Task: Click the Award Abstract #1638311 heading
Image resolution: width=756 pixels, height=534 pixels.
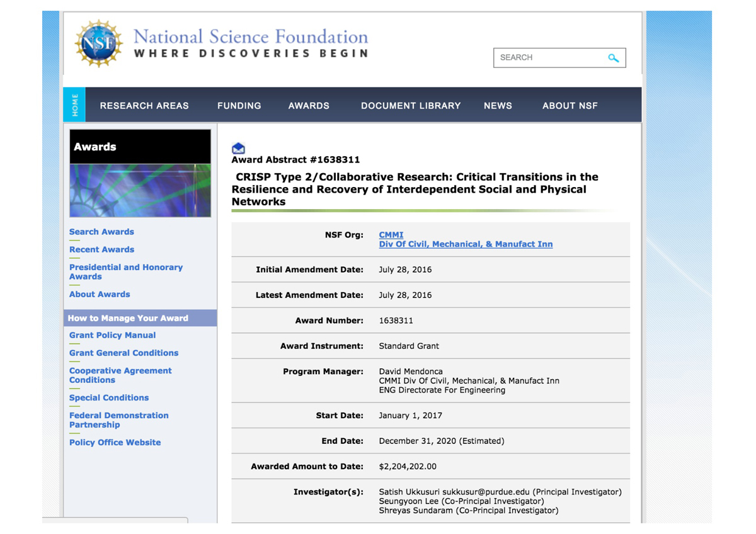Action: tap(295, 160)
